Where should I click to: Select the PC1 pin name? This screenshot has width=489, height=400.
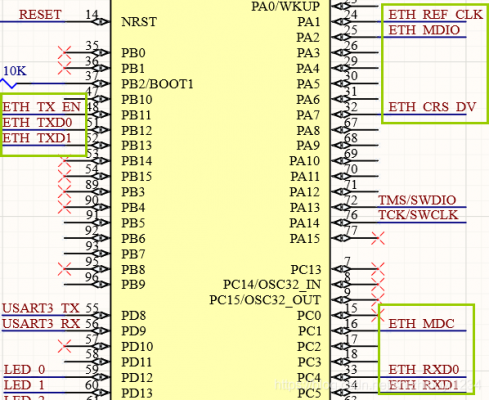tap(310, 331)
